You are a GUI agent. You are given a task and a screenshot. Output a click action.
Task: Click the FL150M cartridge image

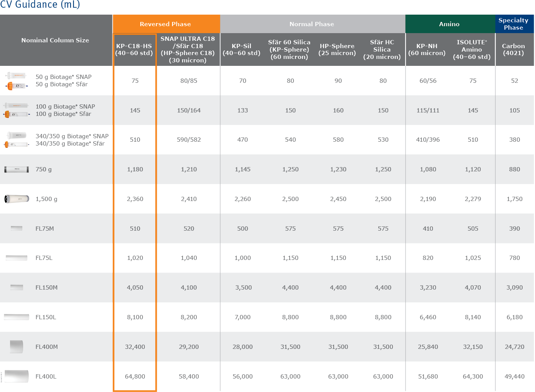click(x=17, y=287)
